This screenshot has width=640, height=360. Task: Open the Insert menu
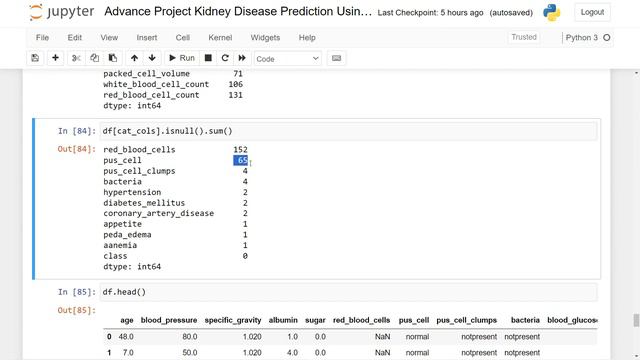tap(147, 38)
